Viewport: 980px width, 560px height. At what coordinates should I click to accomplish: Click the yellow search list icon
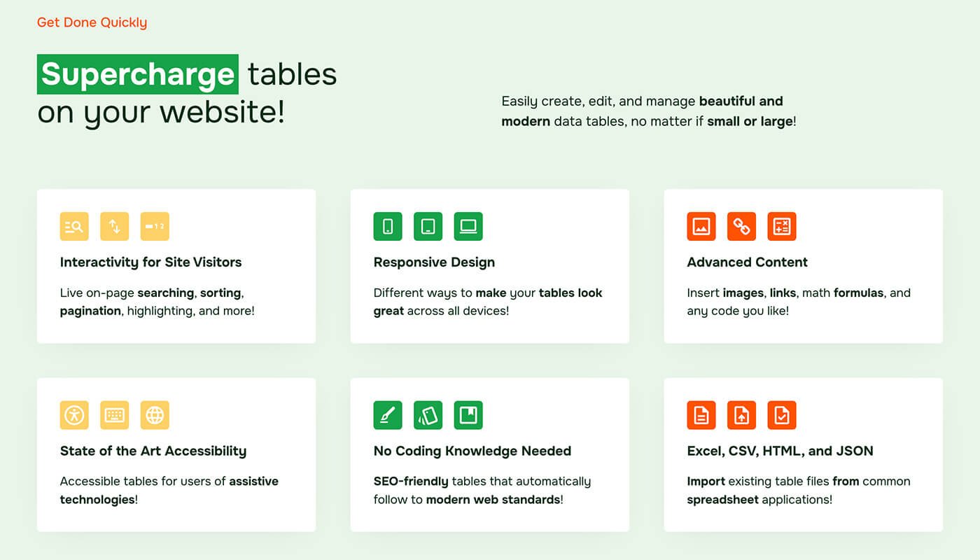click(74, 226)
